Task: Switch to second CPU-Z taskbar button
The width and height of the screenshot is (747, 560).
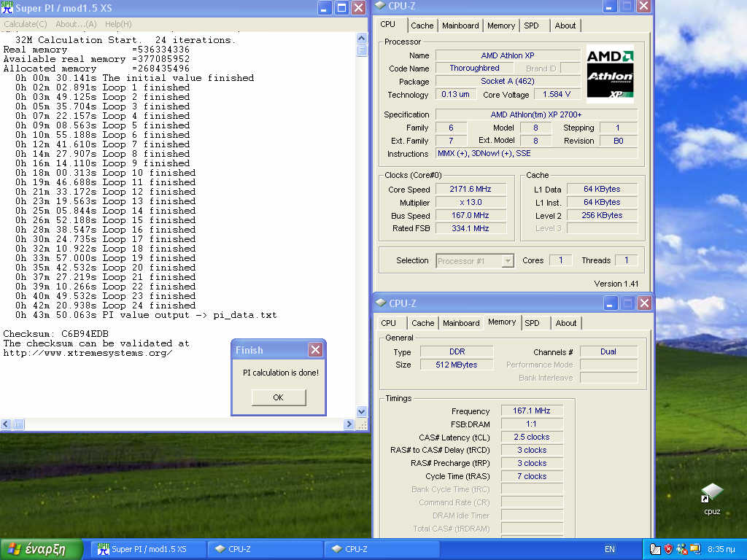Action: click(381, 549)
